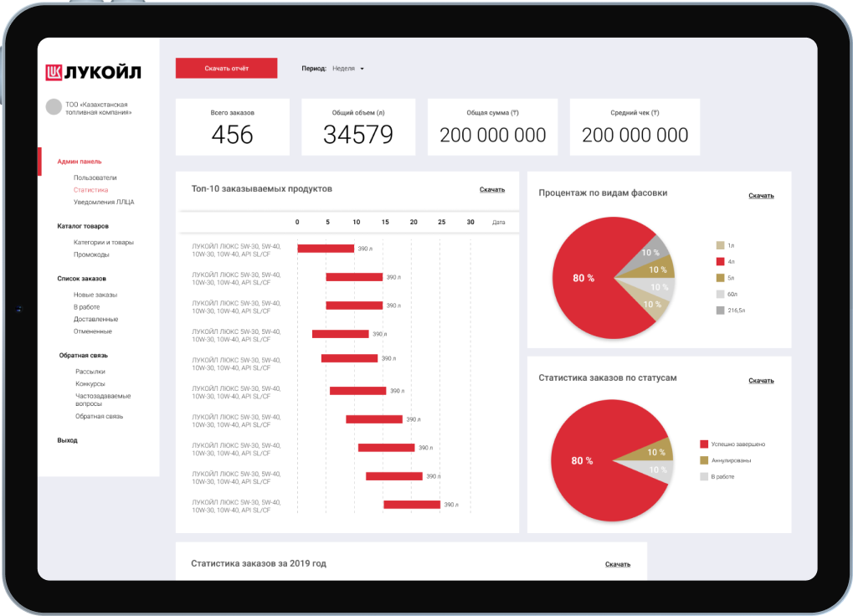This screenshot has height=616, width=853.
Task: Open Новые заказы list
Action: (x=95, y=295)
